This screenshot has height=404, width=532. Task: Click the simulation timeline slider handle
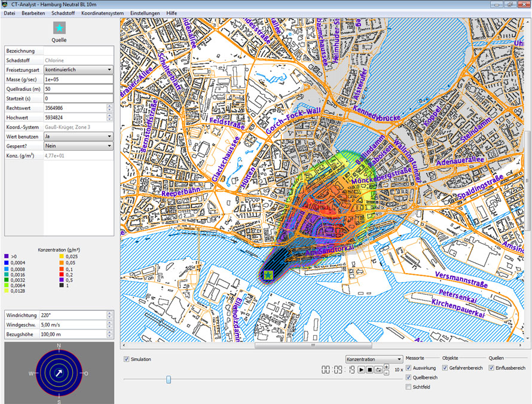tap(169, 379)
